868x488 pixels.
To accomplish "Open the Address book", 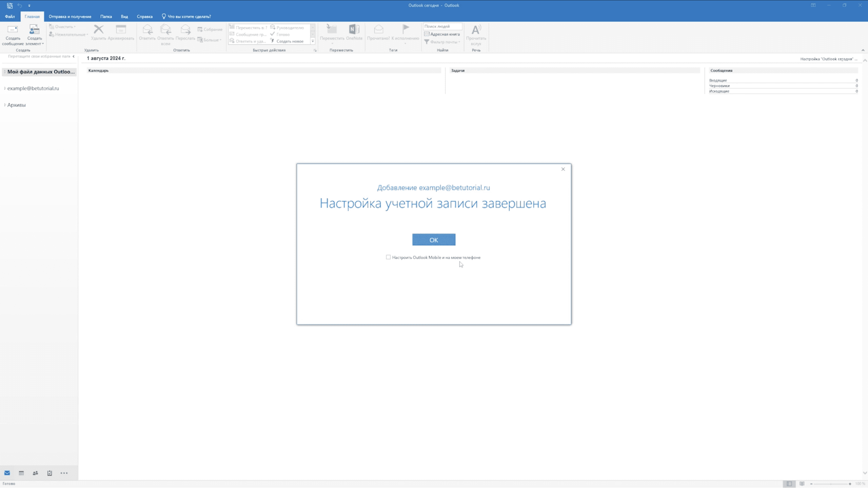I will [x=442, y=34].
